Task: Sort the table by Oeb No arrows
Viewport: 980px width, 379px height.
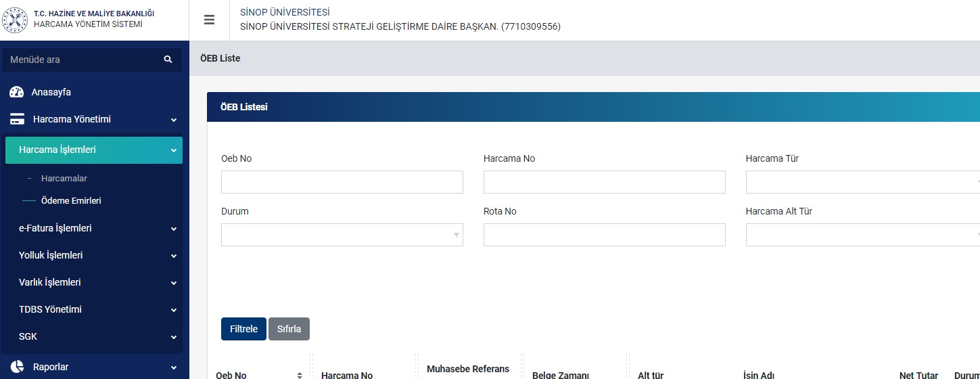Action: (x=300, y=375)
